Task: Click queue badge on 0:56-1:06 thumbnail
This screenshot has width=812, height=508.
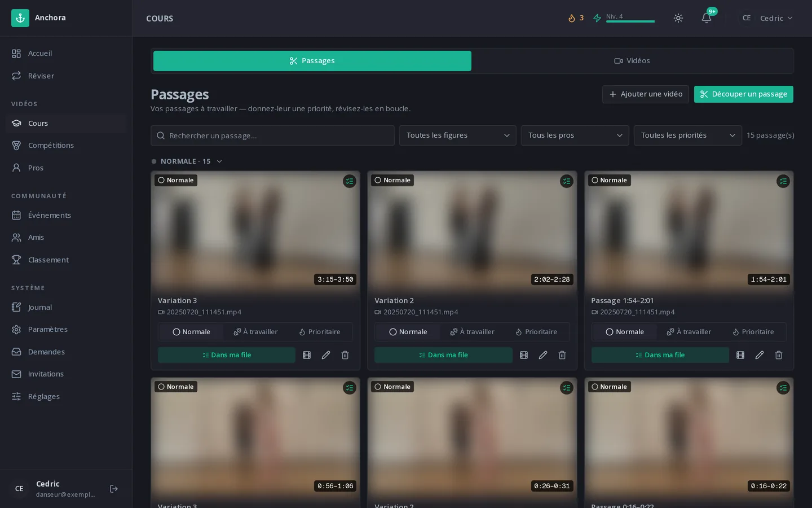Action: click(350, 388)
